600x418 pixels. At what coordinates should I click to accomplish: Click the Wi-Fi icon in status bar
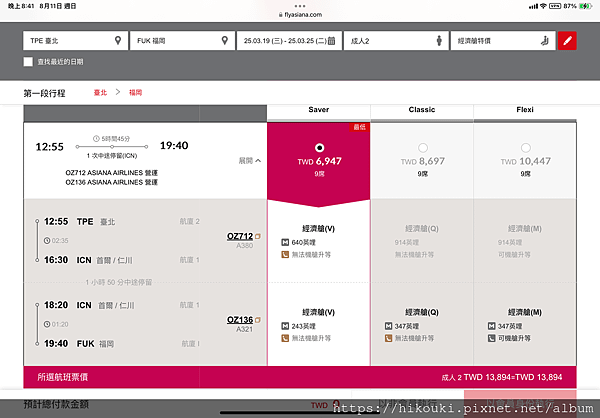(x=543, y=6)
